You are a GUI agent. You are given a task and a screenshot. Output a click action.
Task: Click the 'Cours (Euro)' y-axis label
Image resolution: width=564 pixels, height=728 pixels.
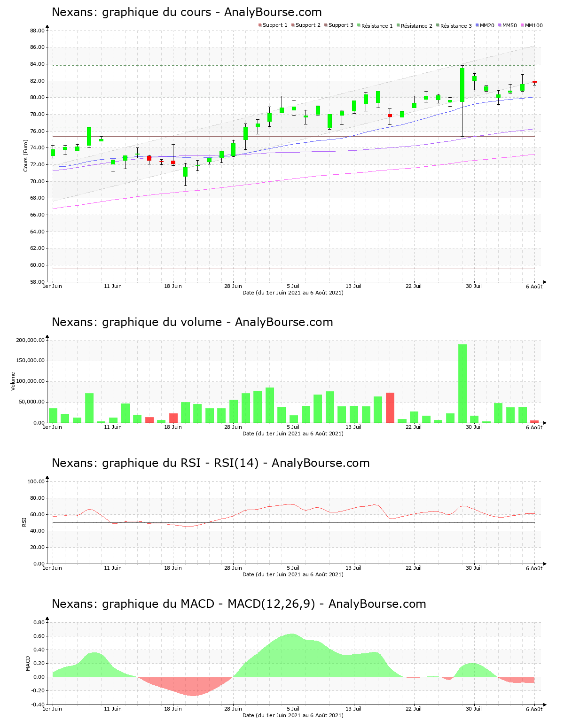(26, 156)
